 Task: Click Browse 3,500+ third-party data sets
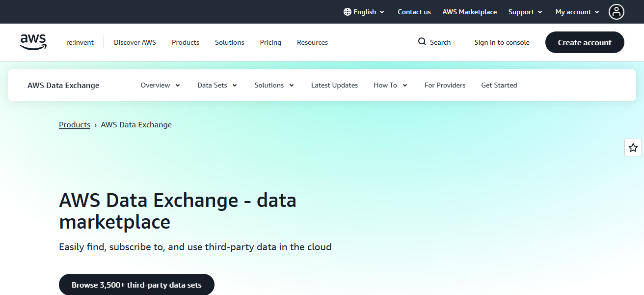136,284
